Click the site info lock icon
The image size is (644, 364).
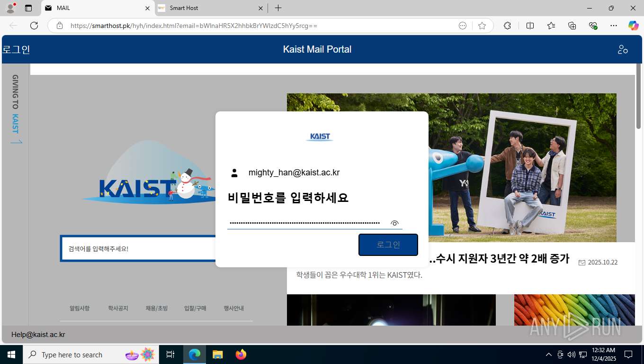click(60, 26)
